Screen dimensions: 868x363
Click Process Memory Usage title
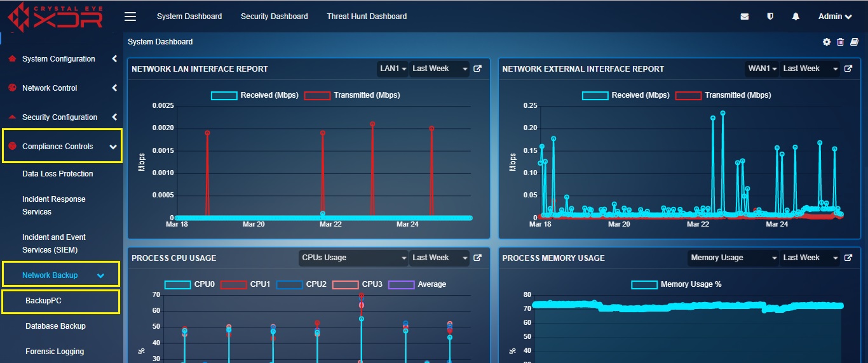click(553, 258)
